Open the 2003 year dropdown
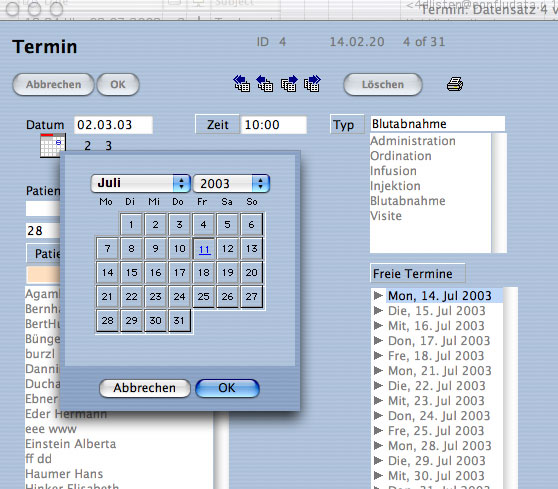The width and height of the screenshot is (558, 489). pyautogui.click(x=231, y=183)
